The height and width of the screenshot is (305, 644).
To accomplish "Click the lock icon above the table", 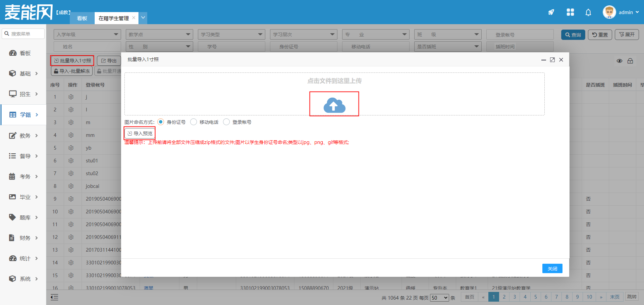I will point(630,61).
